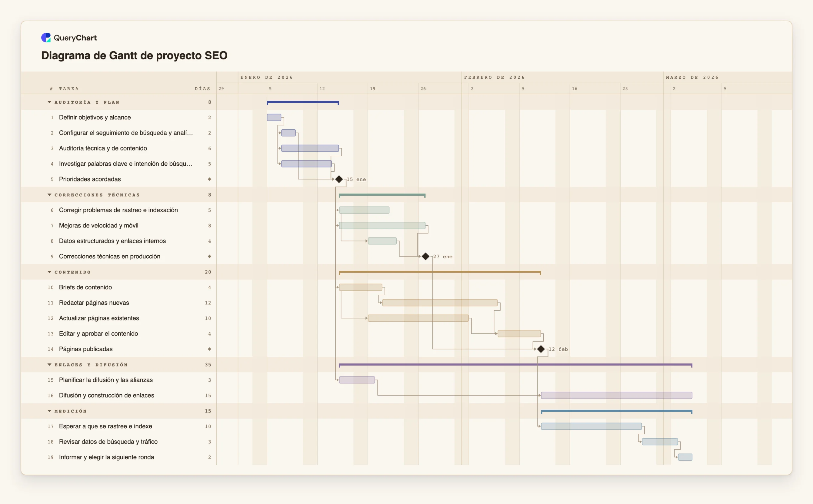
Task: Click the 12 feb milestone diamond
Action: point(541,349)
